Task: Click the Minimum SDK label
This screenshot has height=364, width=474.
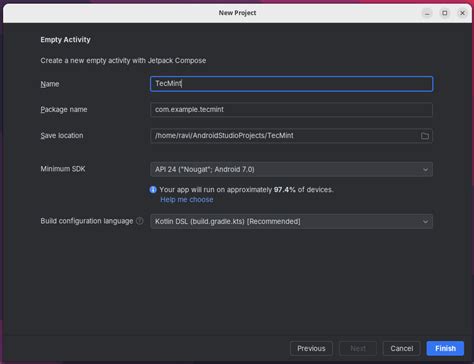Action: tap(63, 169)
